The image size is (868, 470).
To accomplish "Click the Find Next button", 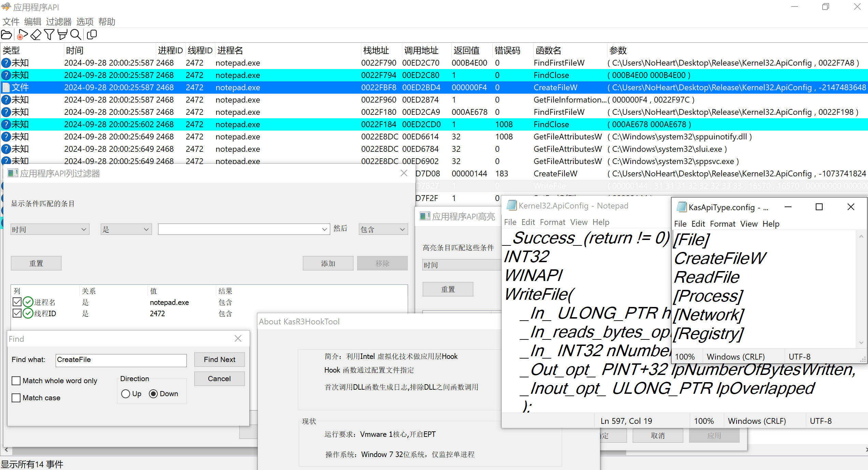I will pyautogui.click(x=219, y=360).
